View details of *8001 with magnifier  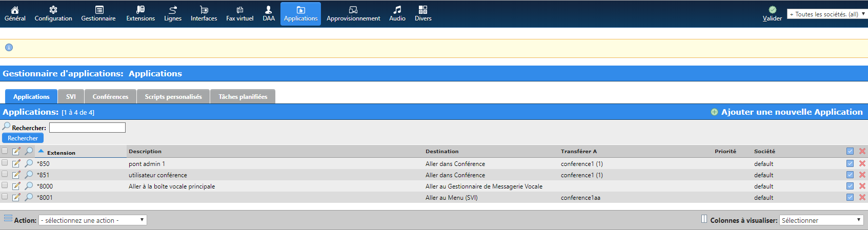point(29,197)
